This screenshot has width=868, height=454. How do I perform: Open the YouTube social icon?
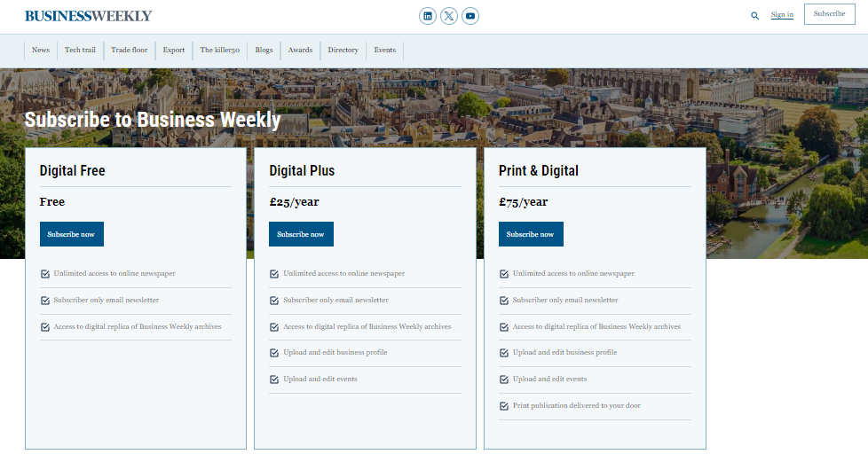470,16
